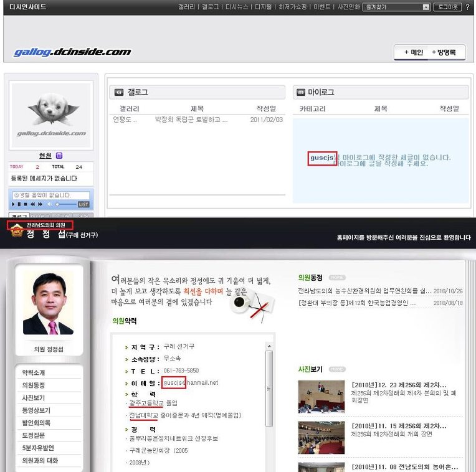Click the volume slider in music player
The height and width of the screenshot is (472, 476).
66,204
